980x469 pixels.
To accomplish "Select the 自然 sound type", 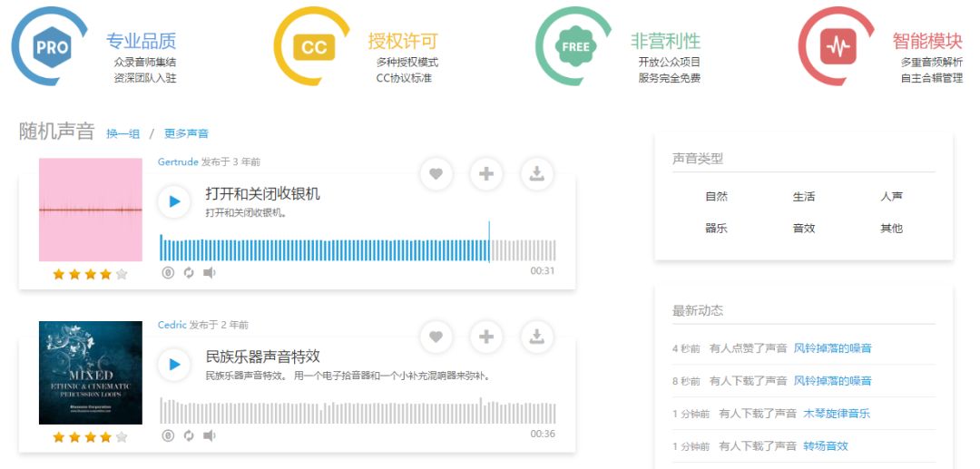I will (716, 197).
